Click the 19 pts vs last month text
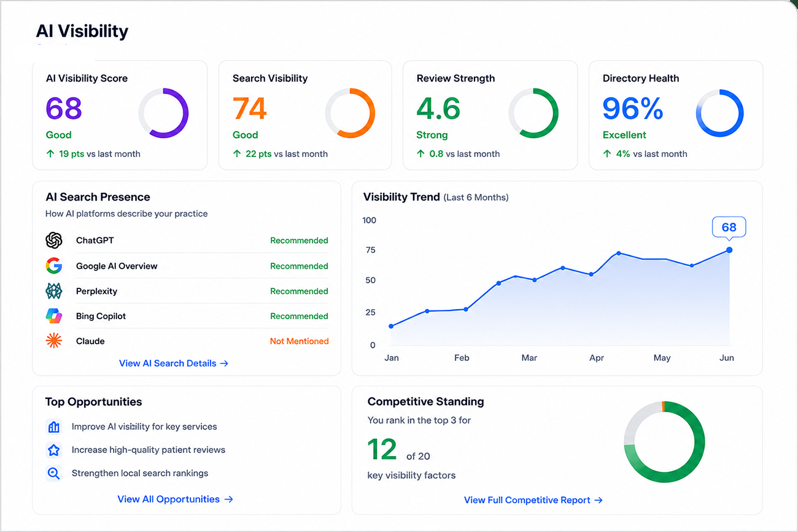Screen dimensions: 798x532 (99, 154)
